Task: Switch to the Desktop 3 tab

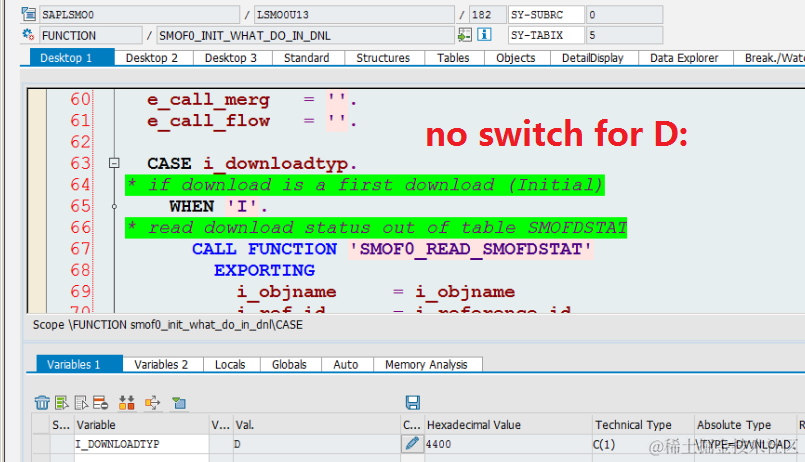Action: tap(231, 57)
